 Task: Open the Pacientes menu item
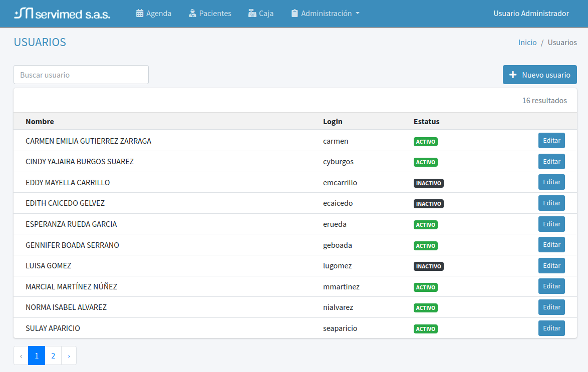point(215,14)
